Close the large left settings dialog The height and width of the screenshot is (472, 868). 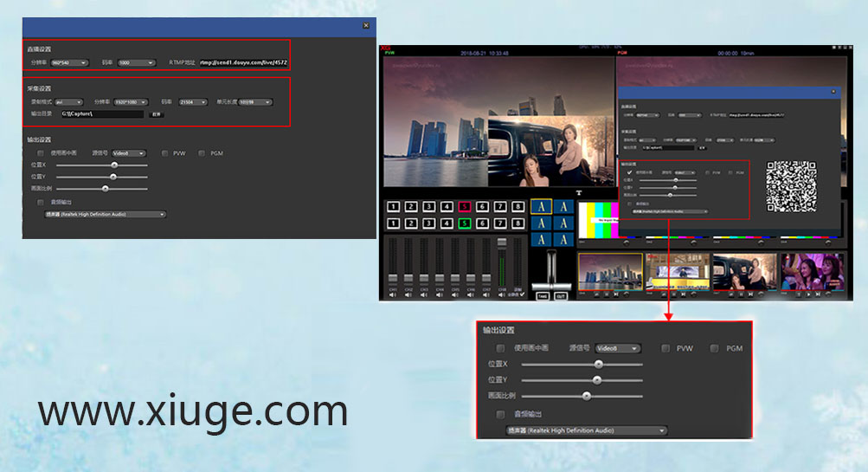(x=366, y=26)
